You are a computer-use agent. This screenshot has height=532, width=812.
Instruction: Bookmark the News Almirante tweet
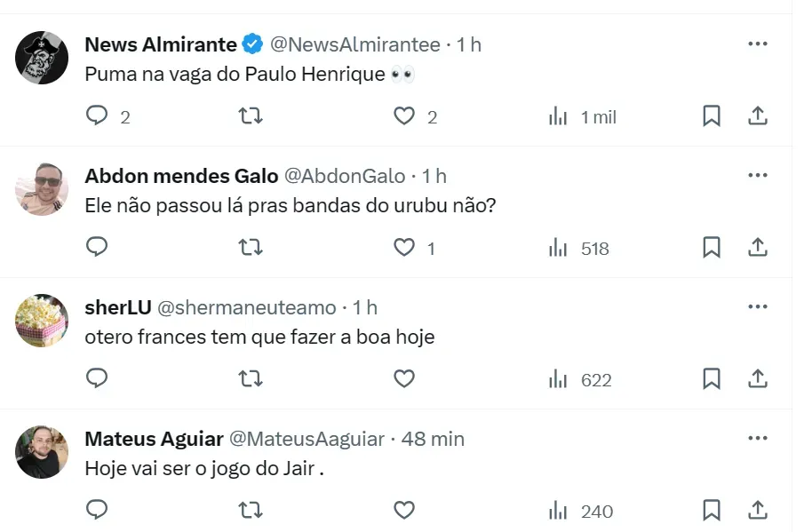[x=712, y=116]
